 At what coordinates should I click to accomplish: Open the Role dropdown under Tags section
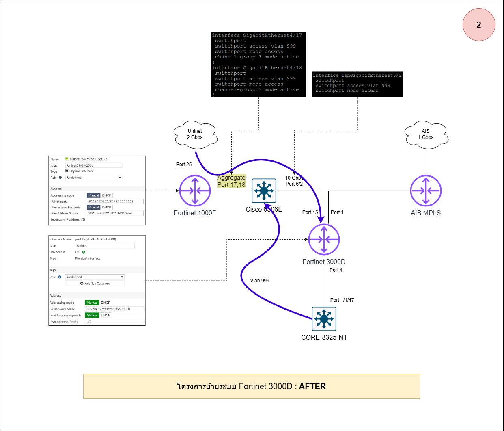pyautogui.click(x=95, y=277)
